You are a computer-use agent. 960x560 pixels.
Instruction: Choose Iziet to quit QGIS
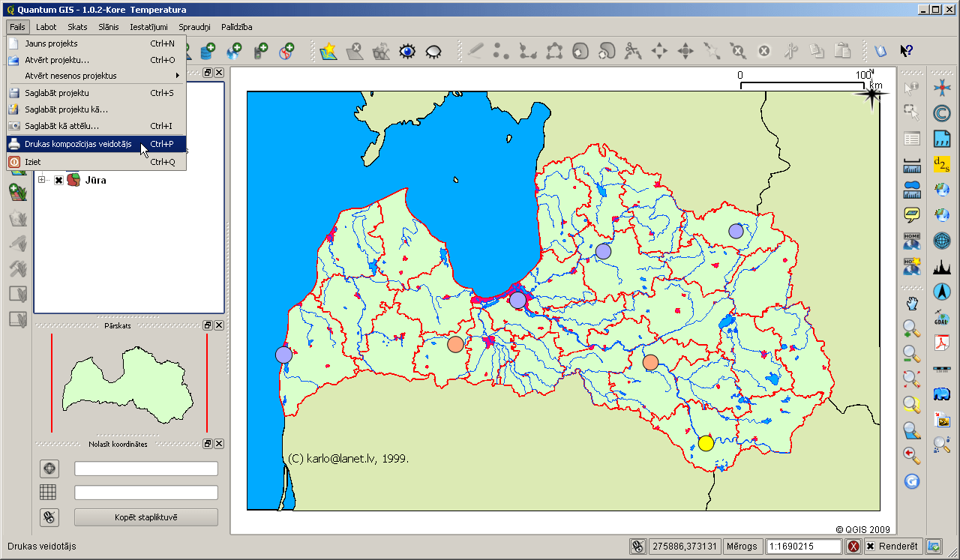click(96, 162)
